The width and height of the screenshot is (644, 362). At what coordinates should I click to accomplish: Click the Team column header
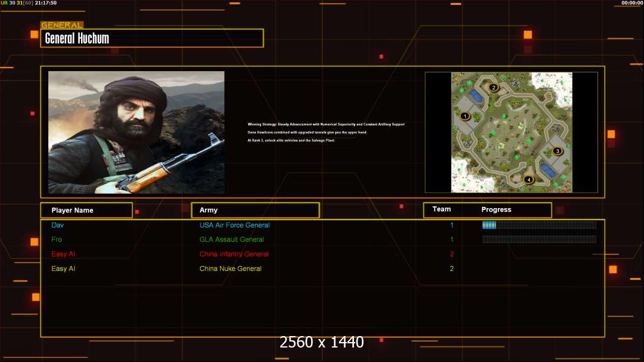(442, 209)
